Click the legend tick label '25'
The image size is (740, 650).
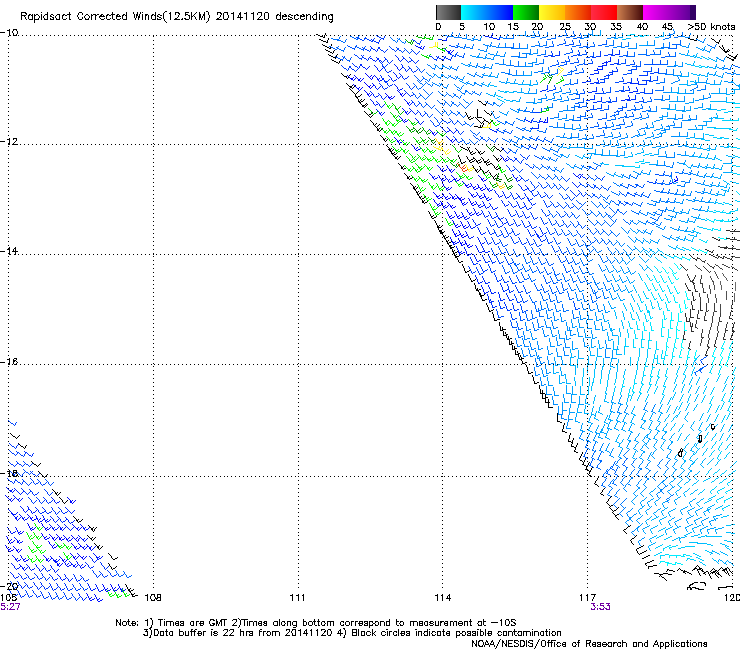[565, 27]
